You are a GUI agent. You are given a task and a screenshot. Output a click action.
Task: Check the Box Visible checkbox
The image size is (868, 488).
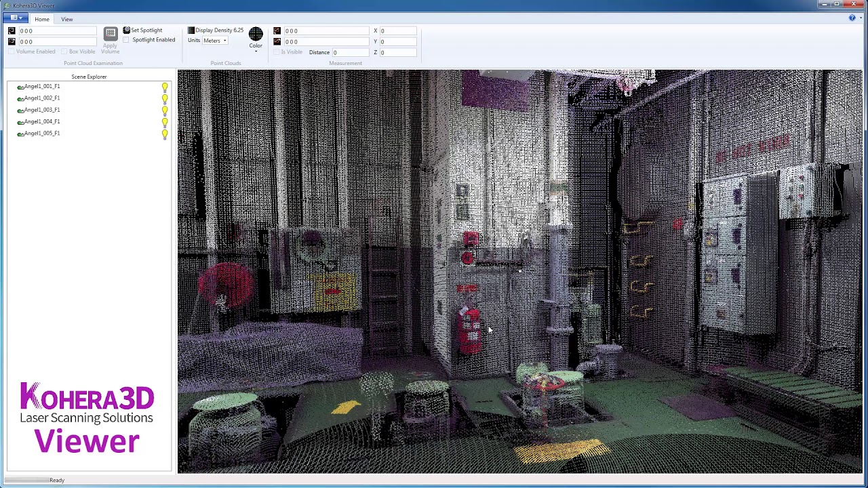tap(64, 52)
